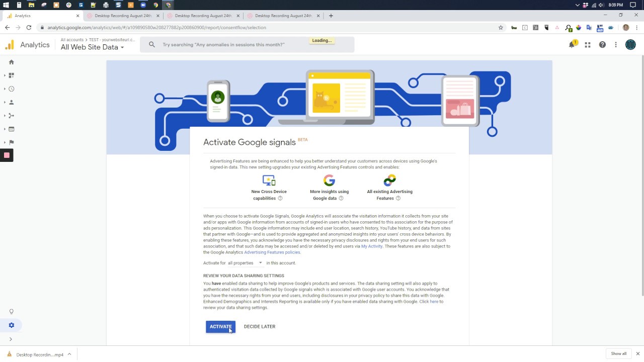This screenshot has height=362, width=644.
Task: Open the Home section in Analytics sidebar
Action: pyautogui.click(x=11, y=62)
